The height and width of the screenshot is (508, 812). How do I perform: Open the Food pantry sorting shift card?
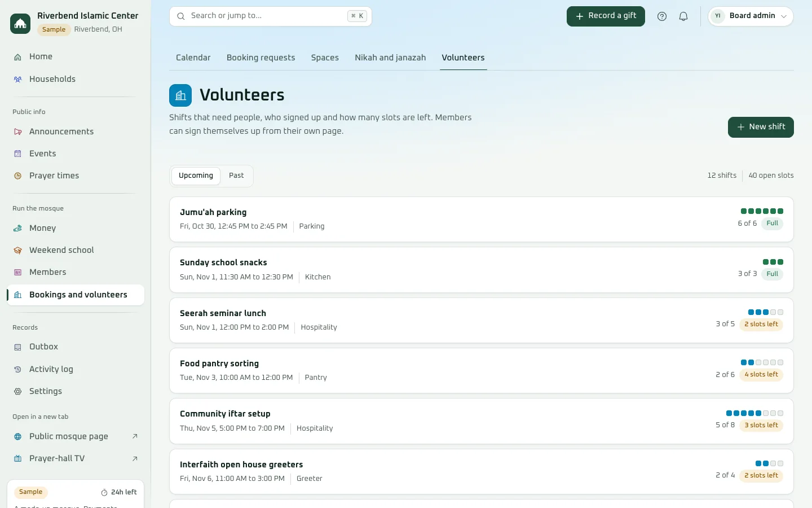[x=482, y=370]
